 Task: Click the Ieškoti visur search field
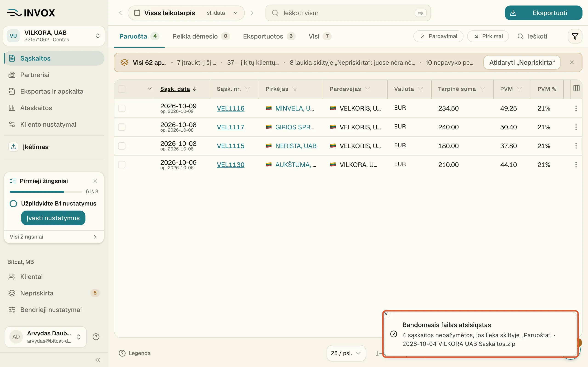(348, 13)
